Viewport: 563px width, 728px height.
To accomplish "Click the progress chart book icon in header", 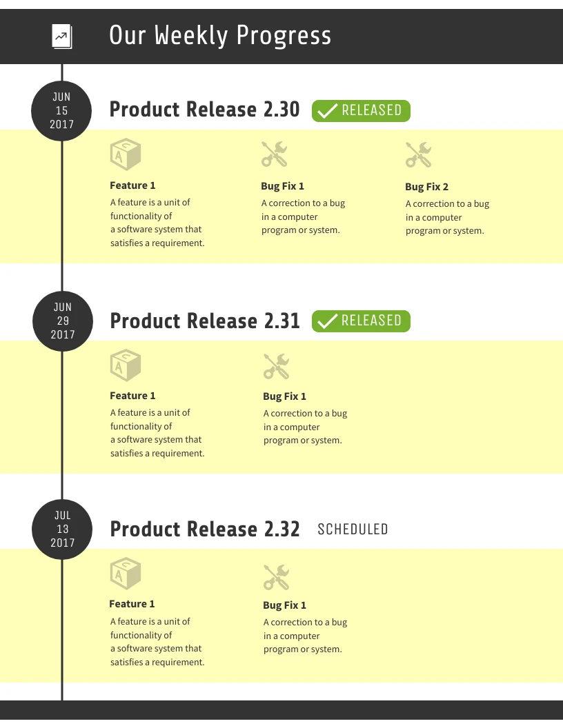I will pos(62,37).
